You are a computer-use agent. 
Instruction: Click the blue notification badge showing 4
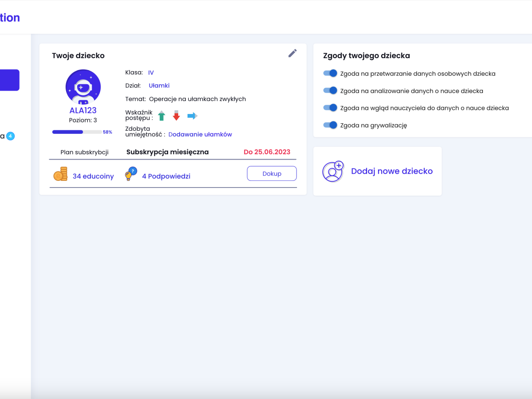11,136
